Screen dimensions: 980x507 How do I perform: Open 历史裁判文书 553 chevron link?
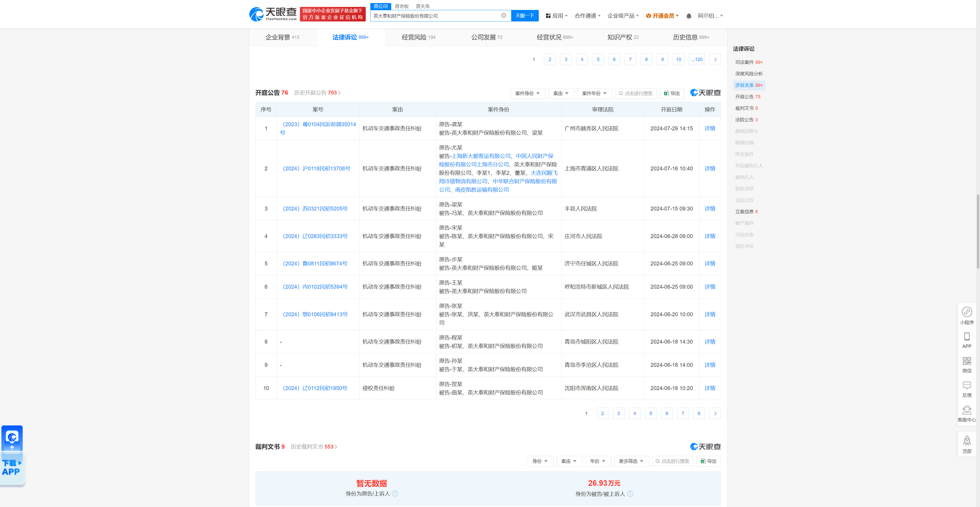tap(314, 446)
